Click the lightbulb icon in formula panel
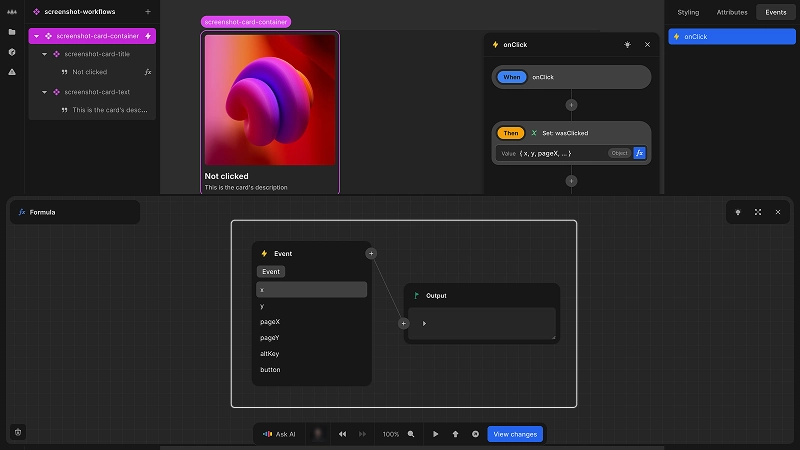The width and height of the screenshot is (800, 450). coord(738,212)
